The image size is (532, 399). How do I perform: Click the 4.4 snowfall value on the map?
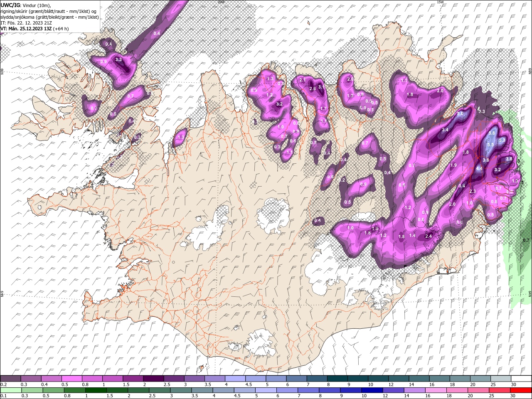click(479, 168)
